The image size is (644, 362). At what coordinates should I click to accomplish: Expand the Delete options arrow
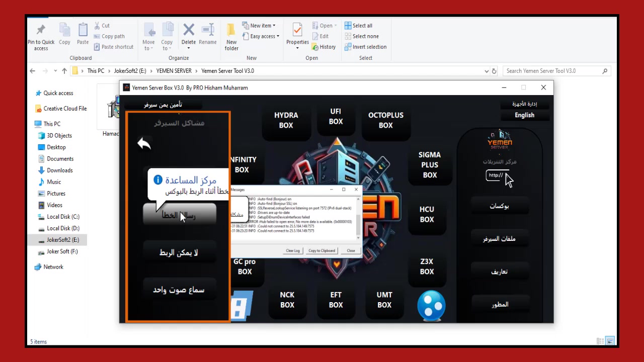click(189, 48)
